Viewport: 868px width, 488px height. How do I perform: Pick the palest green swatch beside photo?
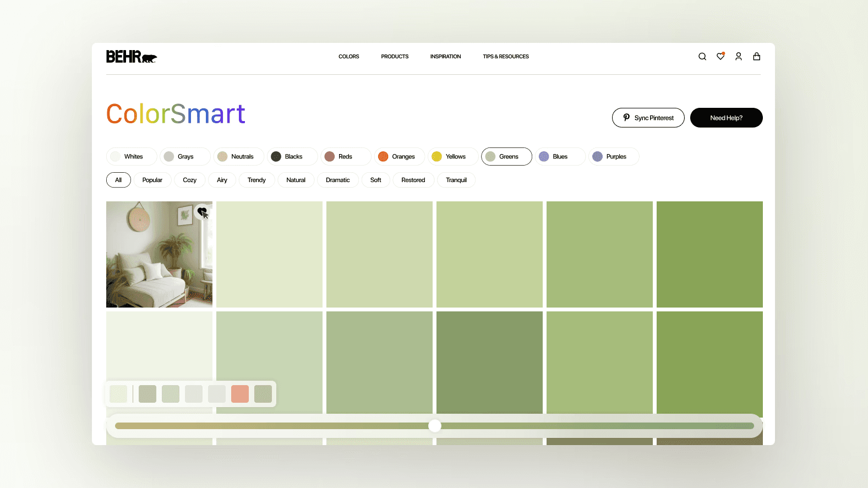point(269,254)
